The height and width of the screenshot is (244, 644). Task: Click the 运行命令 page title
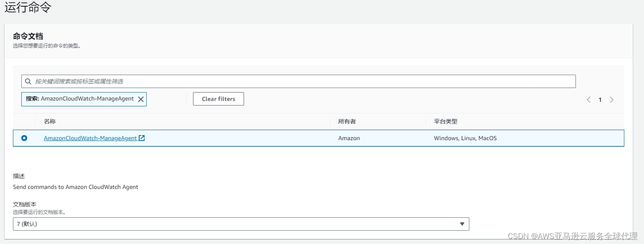tap(28, 8)
